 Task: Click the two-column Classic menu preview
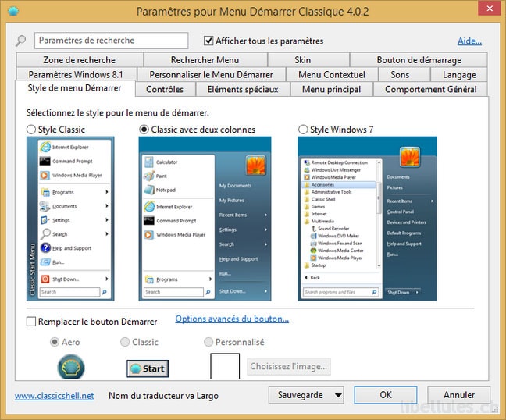point(205,219)
